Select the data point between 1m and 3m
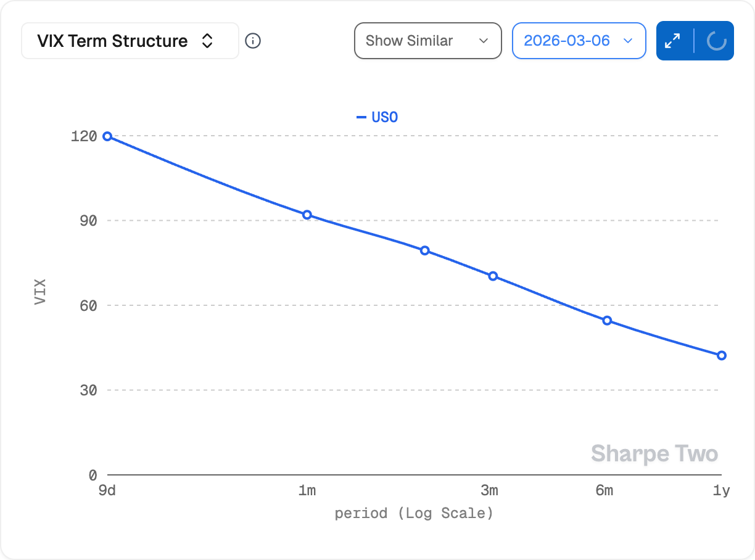This screenshot has width=755, height=560. point(425,250)
